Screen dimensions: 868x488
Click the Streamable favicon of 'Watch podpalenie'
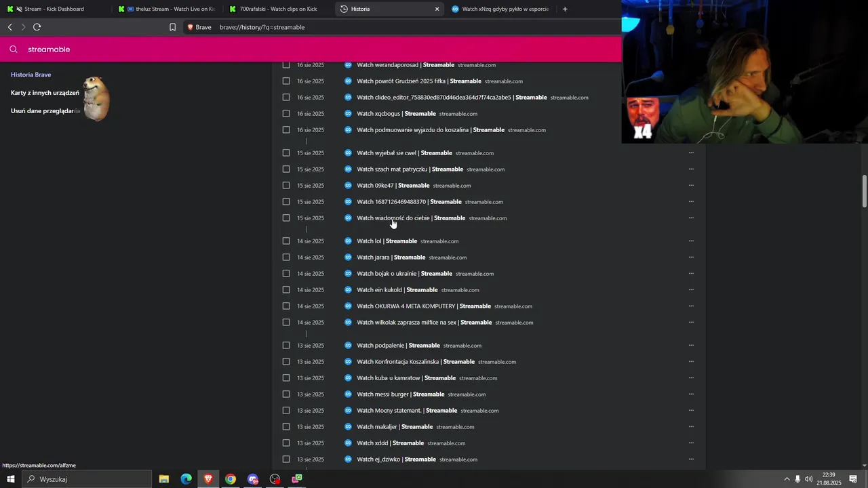pyautogui.click(x=348, y=346)
